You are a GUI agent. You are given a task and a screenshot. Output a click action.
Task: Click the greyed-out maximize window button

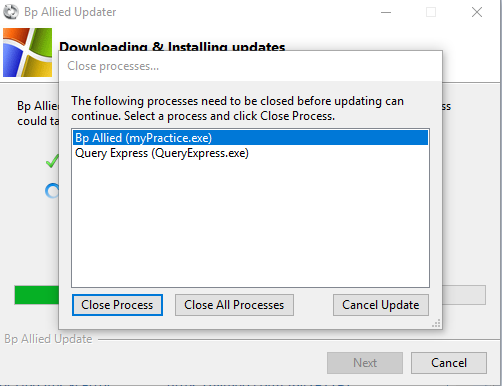pos(431,12)
